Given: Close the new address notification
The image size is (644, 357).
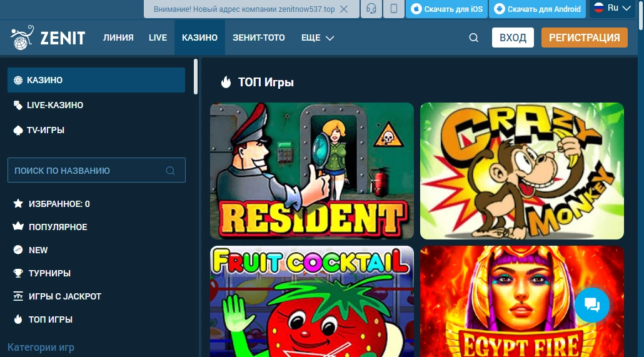Looking at the screenshot, I should click(344, 9).
